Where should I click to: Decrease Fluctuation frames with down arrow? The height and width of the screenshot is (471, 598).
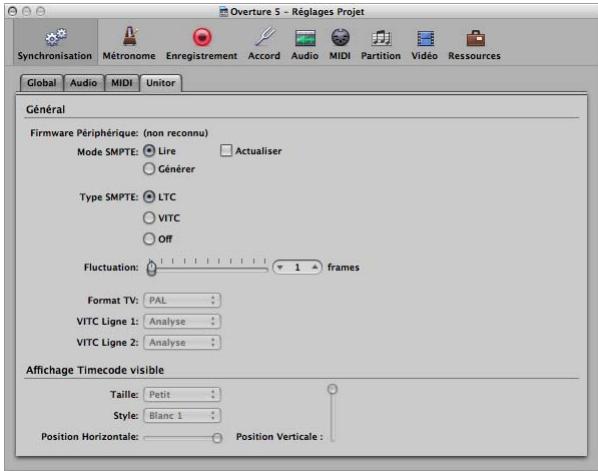point(280,267)
